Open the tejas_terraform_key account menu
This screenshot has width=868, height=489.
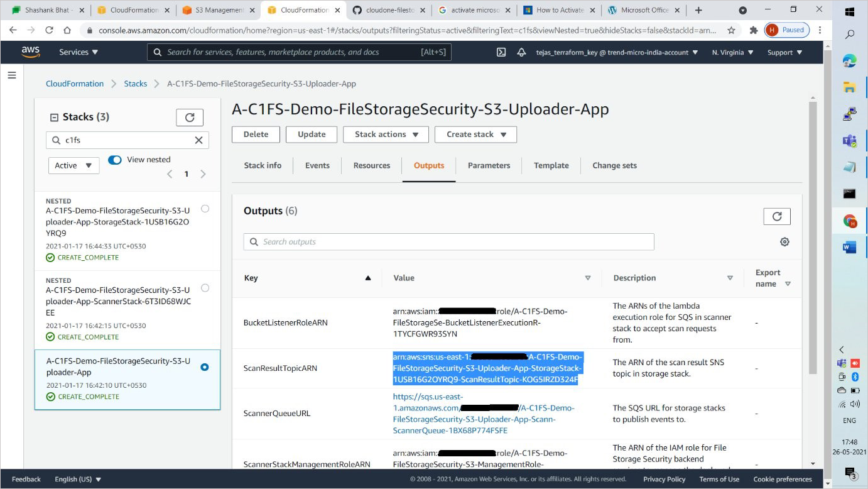point(617,52)
